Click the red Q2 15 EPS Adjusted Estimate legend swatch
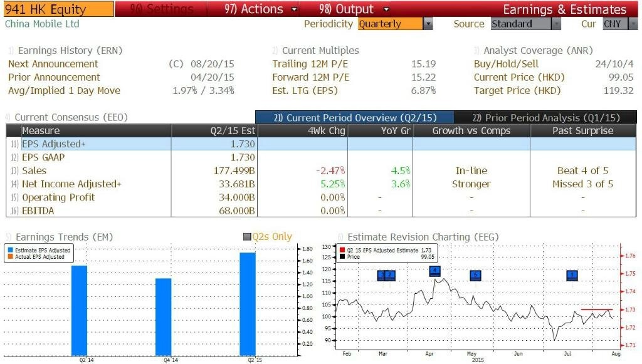Screen dimensions: 642x364 coord(342,250)
